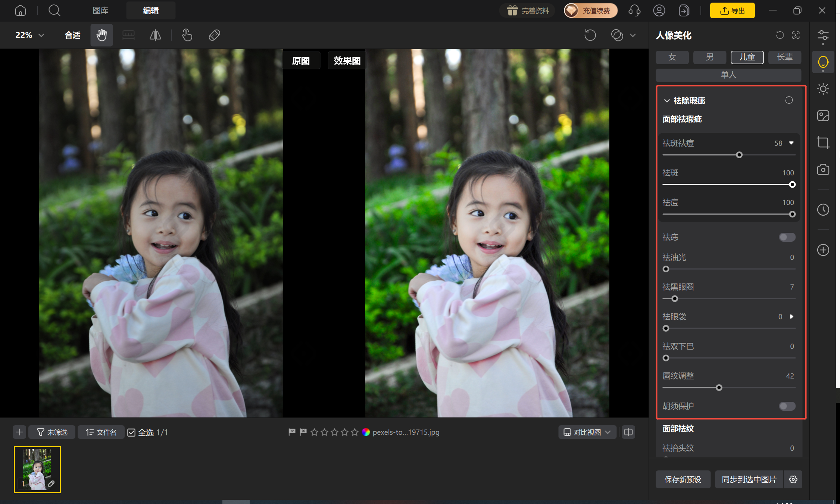Image resolution: width=840 pixels, height=504 pixels.
Task: Toggle the 胡须保护 switch
Action: click(x=787, y=406)
